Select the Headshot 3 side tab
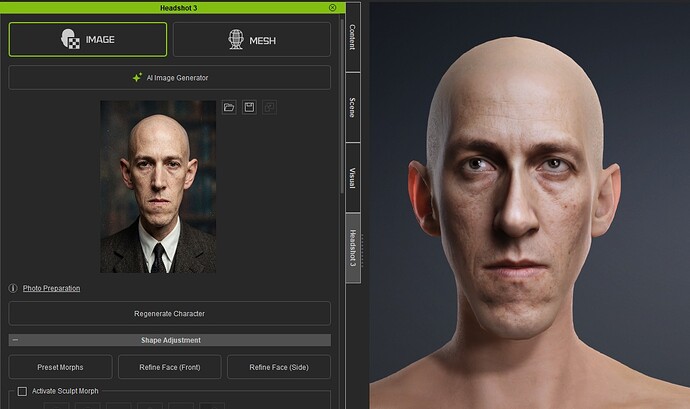This screenshot has width=690, height=409. tap(353, 248)
